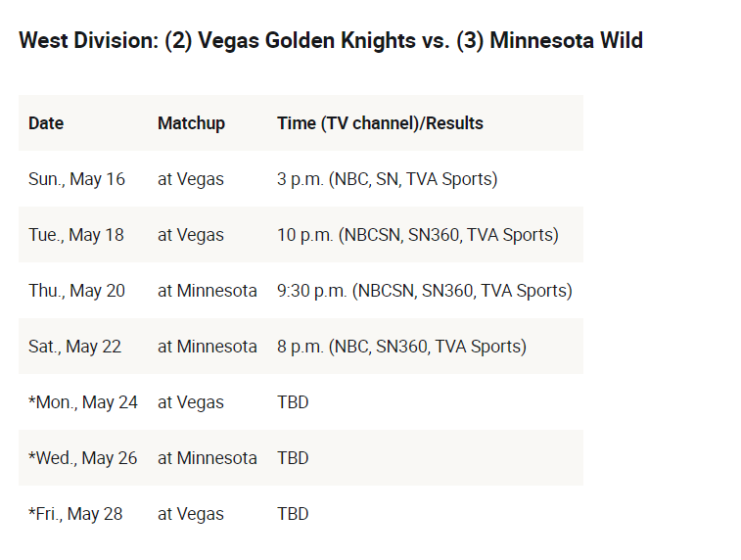Screen dimensions: 741x560
Task: Select the Matchup column header
Action: pyautogui.click(x=192, y=123)
